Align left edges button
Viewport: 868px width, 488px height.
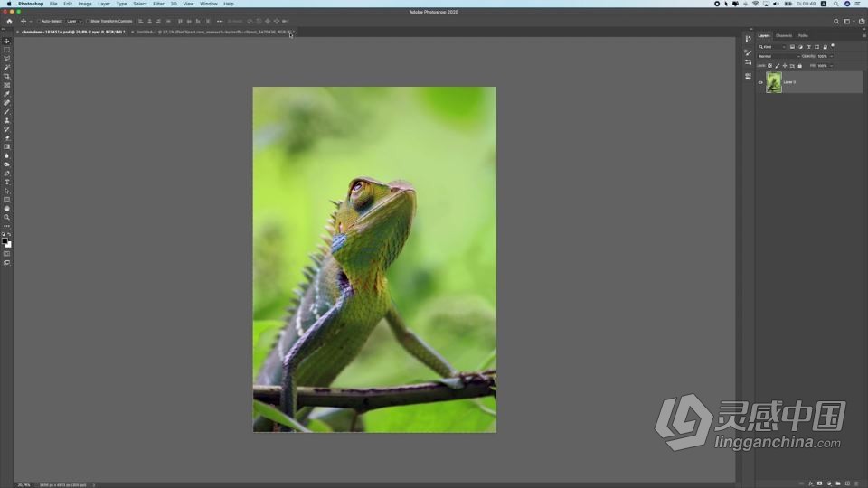[x=141, y=22]
